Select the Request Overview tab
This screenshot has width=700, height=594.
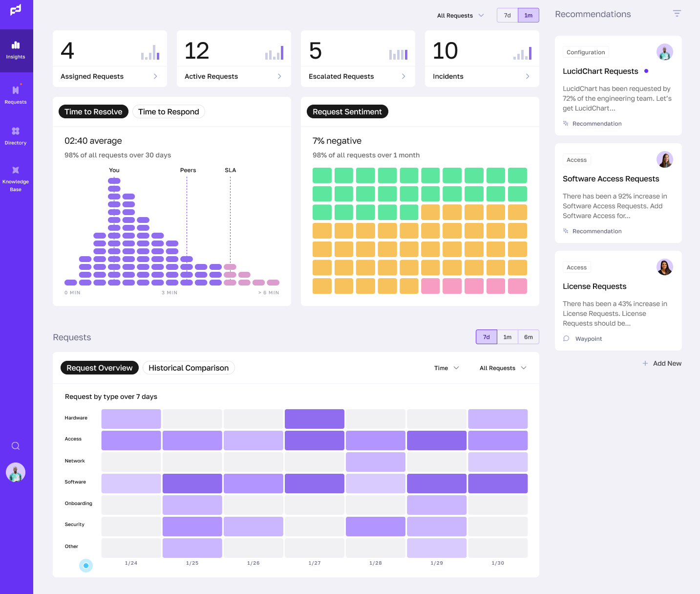click(x=100, y=368)
